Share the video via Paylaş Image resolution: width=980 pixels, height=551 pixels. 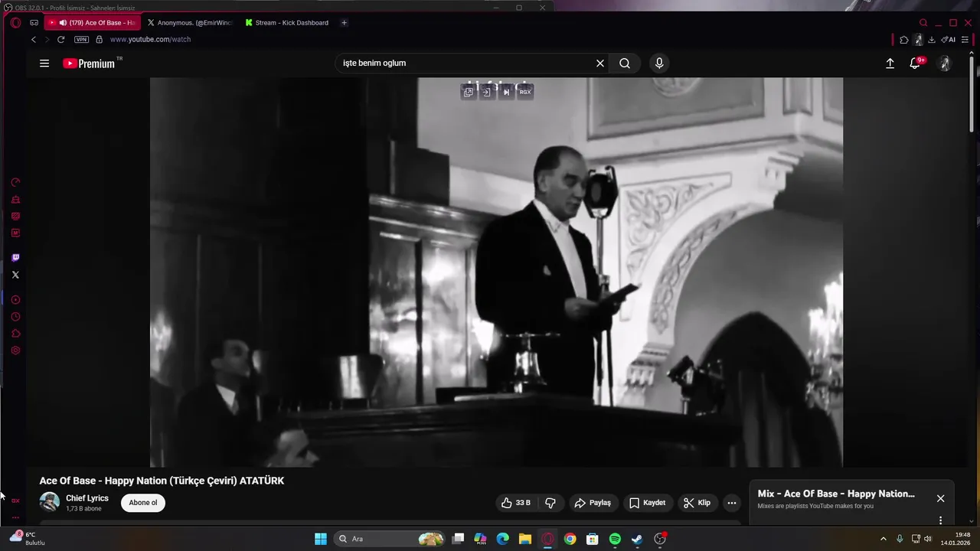[593, 503]
